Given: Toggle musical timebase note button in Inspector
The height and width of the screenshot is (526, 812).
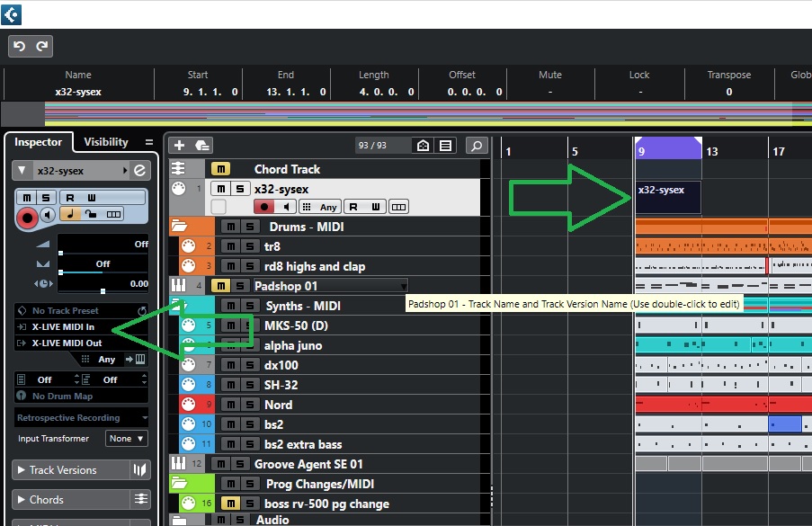Looking at the screenshot, I should tap(69, 214).
